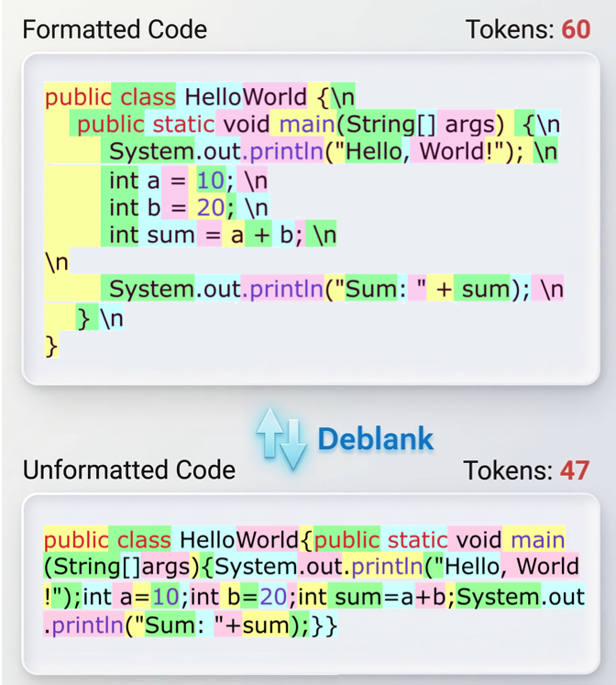The image size is (616, 685).
Task: Click formatted println("Hello, World!"); line
Action: [302, 151]
